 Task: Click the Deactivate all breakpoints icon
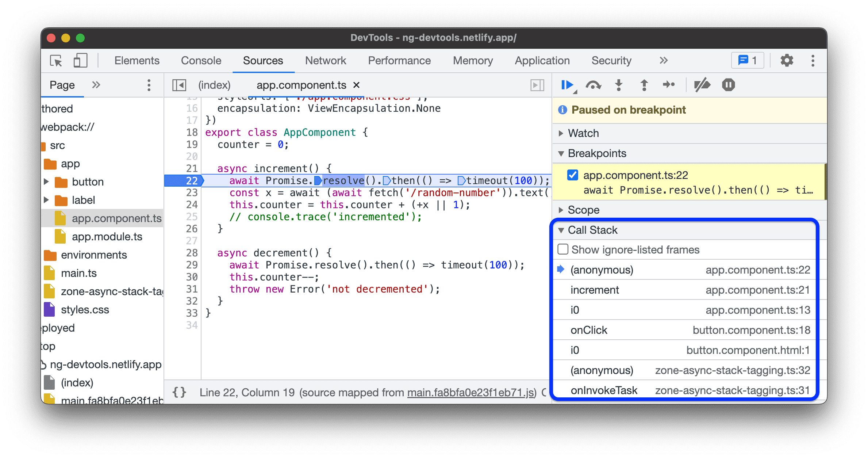coord(702,87)
